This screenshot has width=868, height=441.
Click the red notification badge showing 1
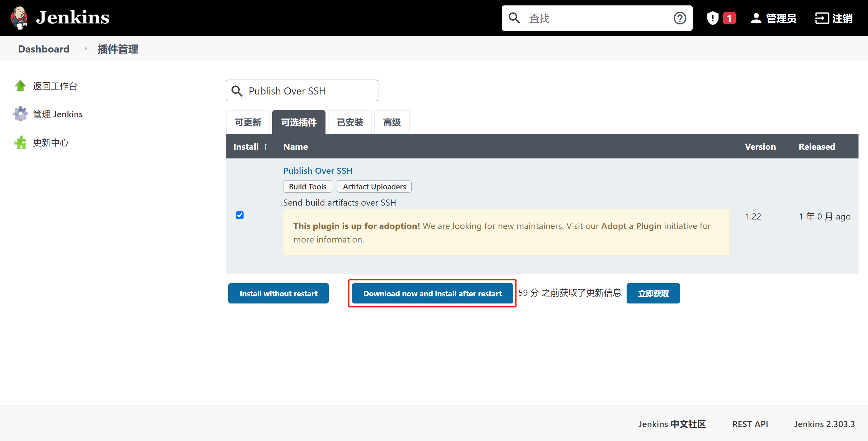(x=729, y=18)
